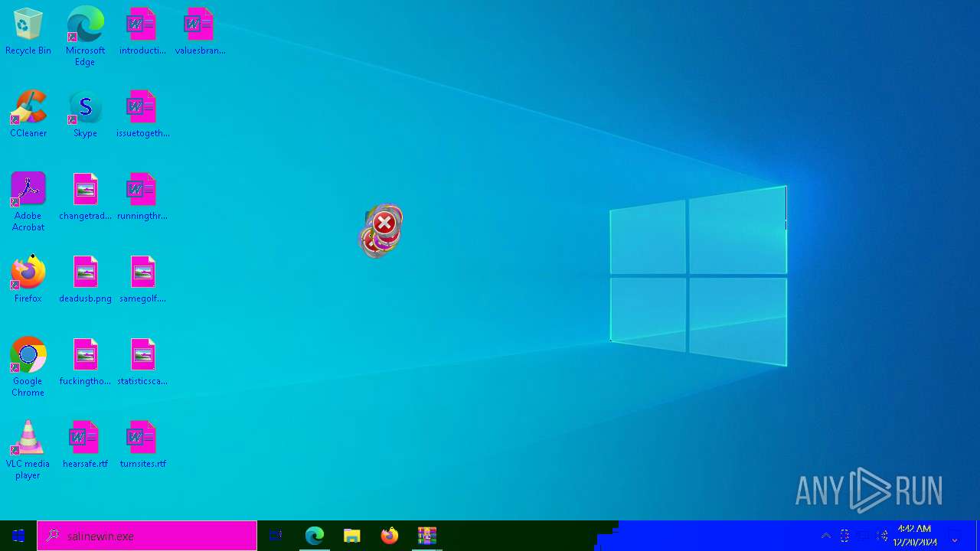This screenshot has width=980, height=551.
Task: Open the Recycle Bin icon
Action: [28, 31]
